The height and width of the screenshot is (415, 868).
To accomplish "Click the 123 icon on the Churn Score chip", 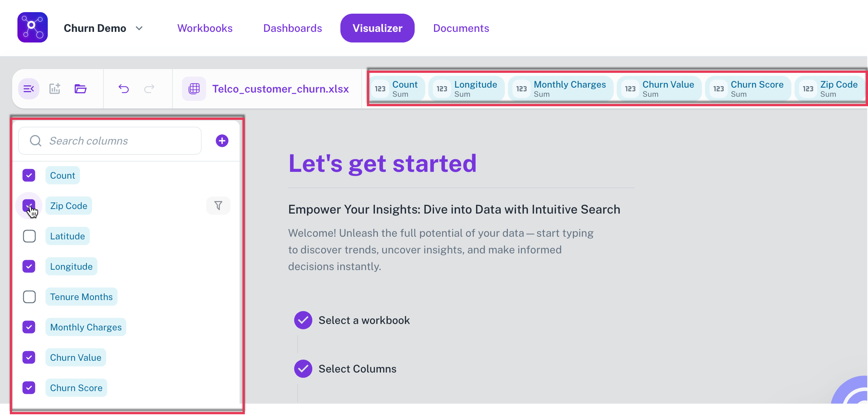I will [719, 89].
